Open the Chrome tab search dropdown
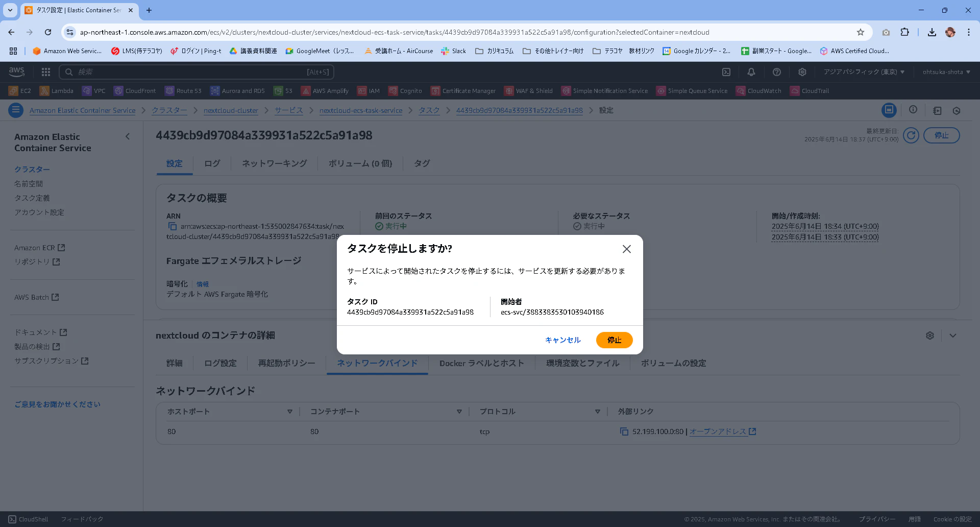The width and height of the screenshot is (980, 527). pyautogui.click(x=10, y=10)
